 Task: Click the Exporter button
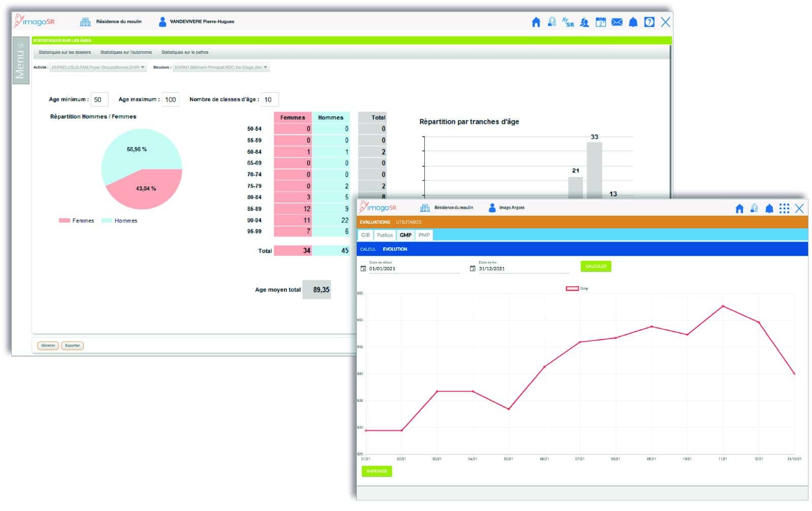coord(73,346)
